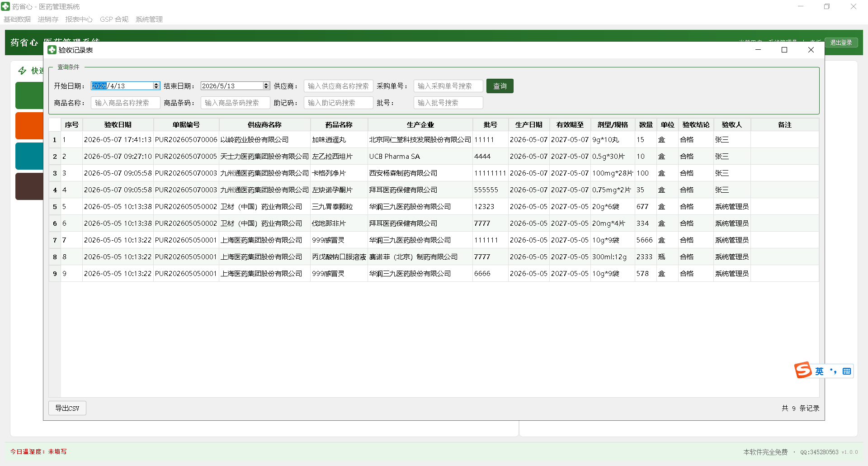Image resolution: width=868 pixels, height=466 pixels.
Task: Open the 基础数据 menu
Action: [17, 19]
